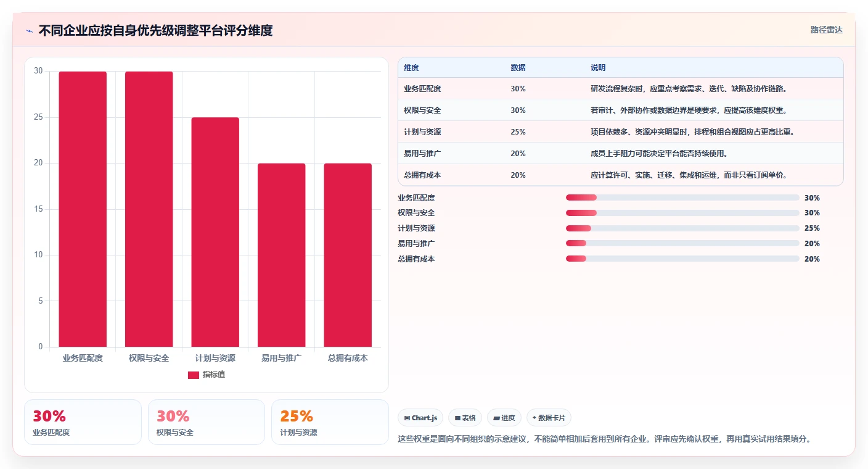This screenshot has height=469, width=868.
Task: Click the 易用与推广 bar in the chart
Action: point(281,255)
